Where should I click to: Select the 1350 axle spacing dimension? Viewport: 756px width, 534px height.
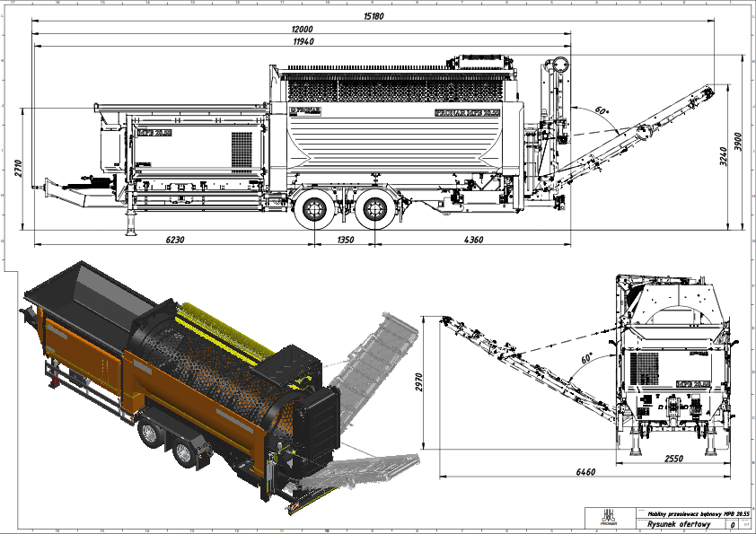click(x=345, y=240)
